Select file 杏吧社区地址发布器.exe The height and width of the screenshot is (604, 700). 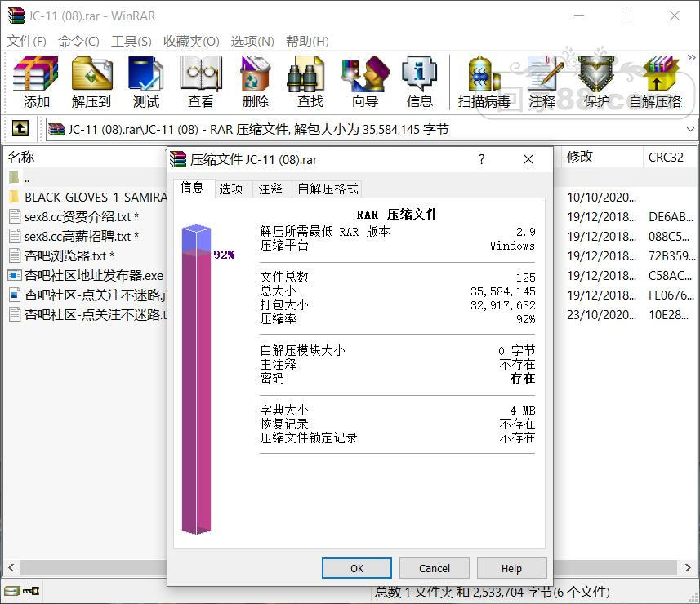(x=94, y=276)
